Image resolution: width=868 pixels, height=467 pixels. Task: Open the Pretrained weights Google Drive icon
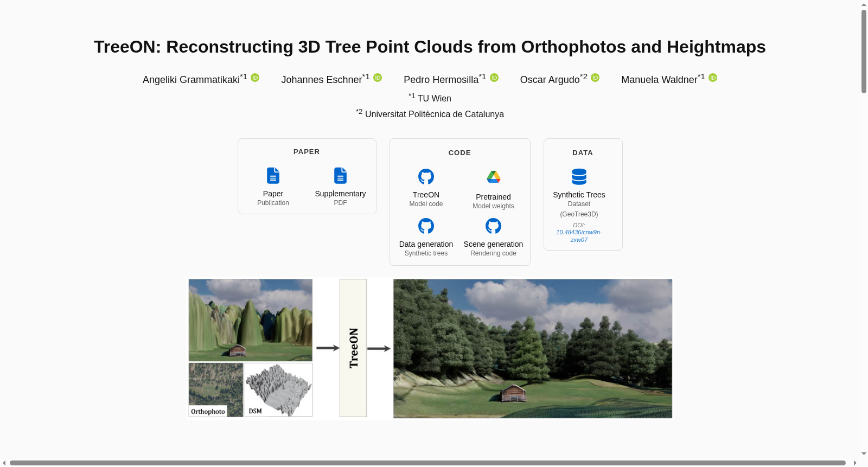493,177
